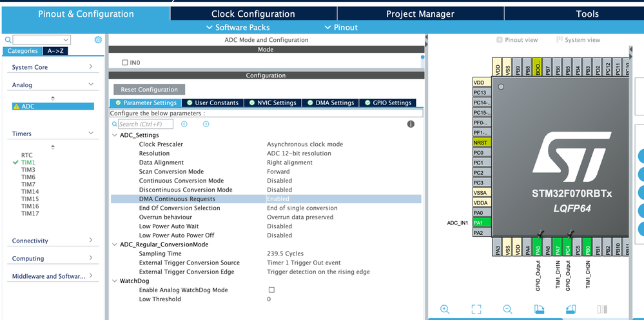
Task: Click in the parameter search field
Action: (146, 124)
